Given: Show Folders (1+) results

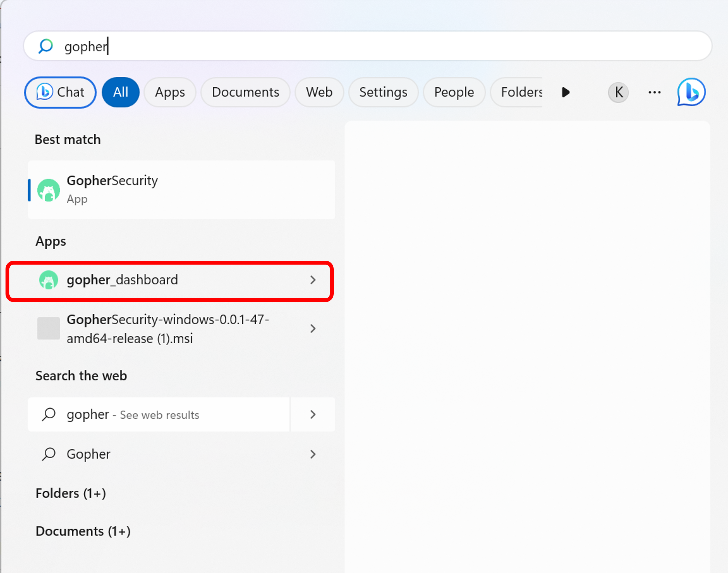Looking at the screenshot, I should (x=71, y=494).
